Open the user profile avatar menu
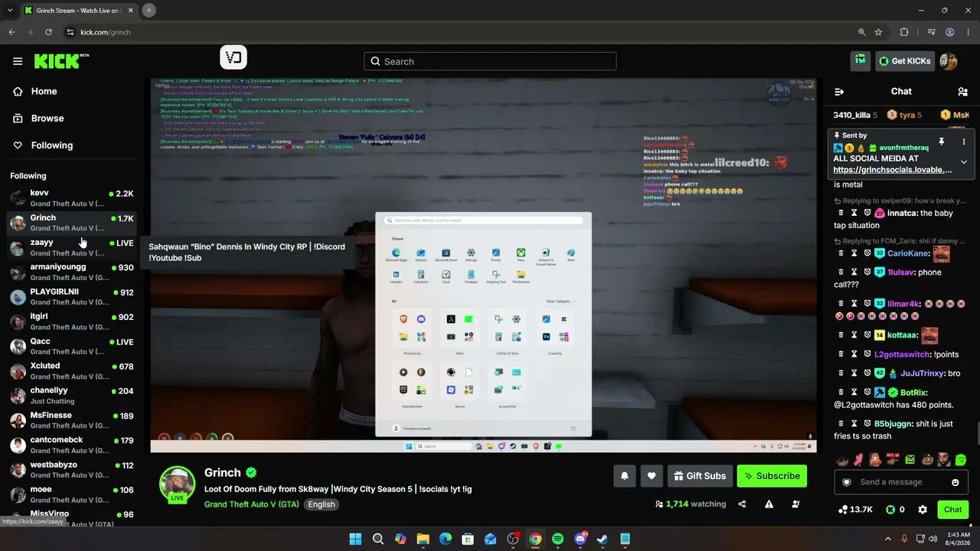The width and height of the screenshot is (980, 551). [x=949, y=61]
